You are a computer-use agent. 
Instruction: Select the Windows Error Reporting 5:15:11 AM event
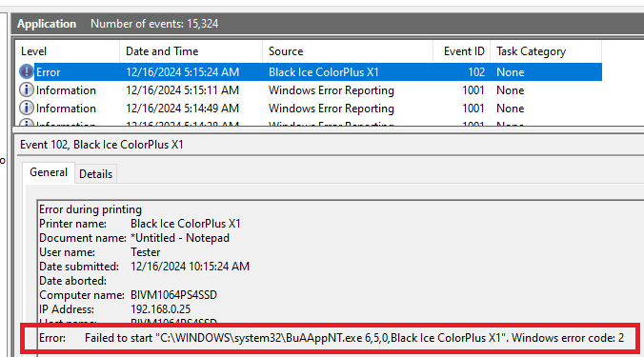[x=310, y=89]
